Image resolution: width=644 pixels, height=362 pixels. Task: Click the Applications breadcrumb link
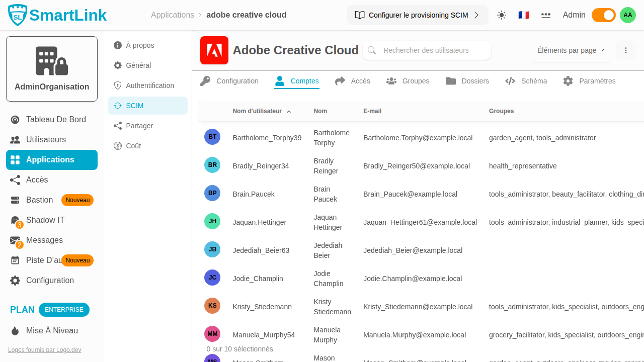(x=172, y=15)
